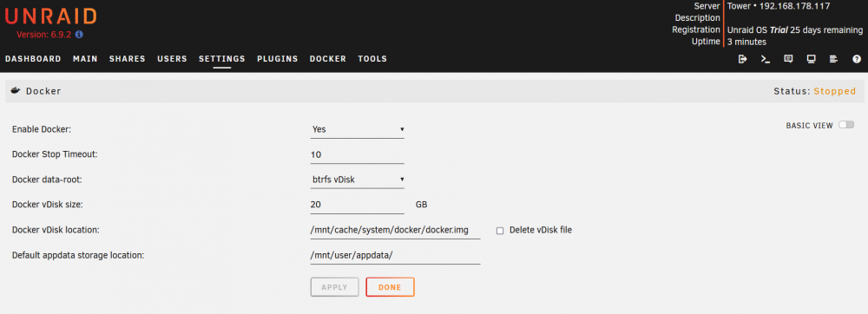Click the Apply button
This screenshot has height=314, width=868.
pos(334,287)
